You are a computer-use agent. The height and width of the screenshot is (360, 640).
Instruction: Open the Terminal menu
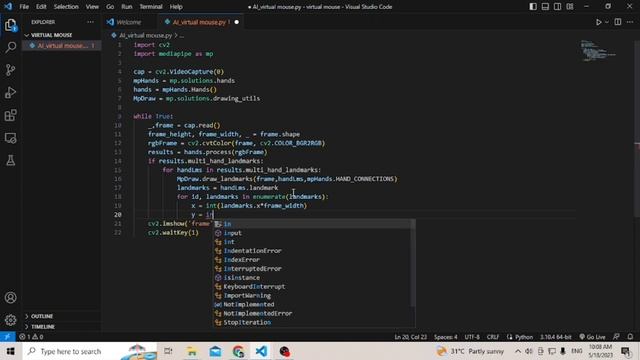(x=151, y=7)
